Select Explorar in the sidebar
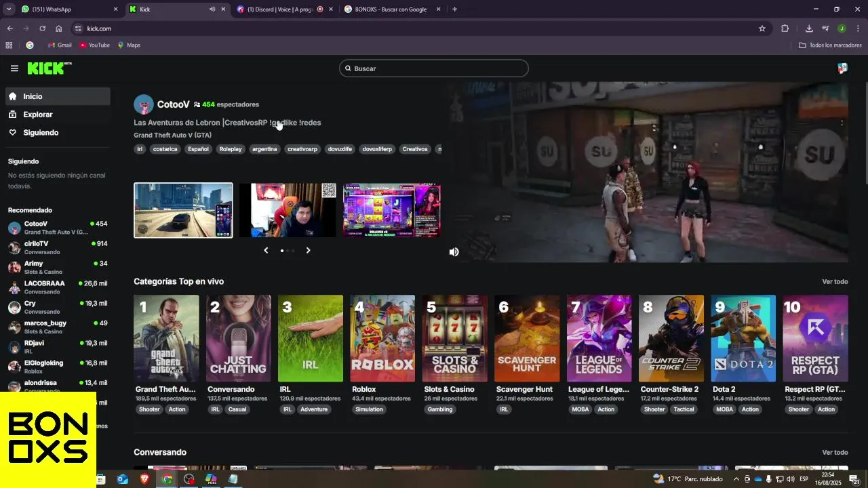The image size is (868, 488). (58, 115)
